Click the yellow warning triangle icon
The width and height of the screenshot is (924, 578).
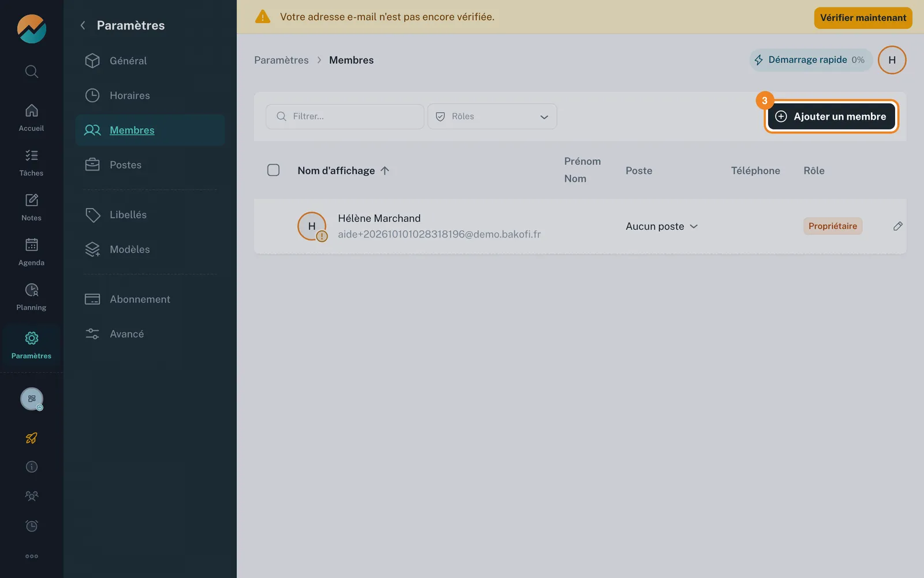click(x=263, y=17)
